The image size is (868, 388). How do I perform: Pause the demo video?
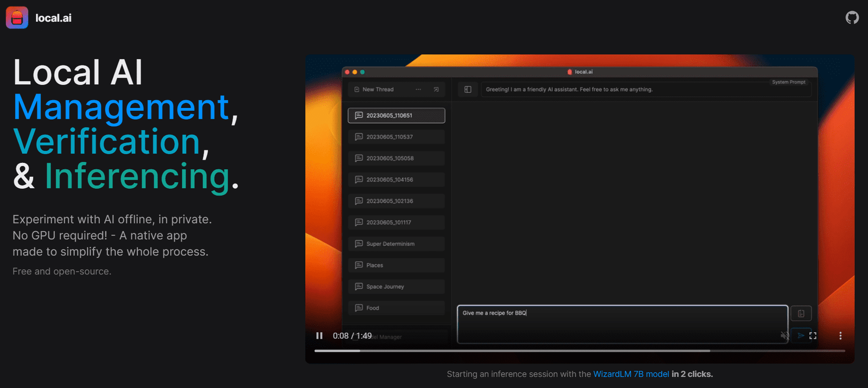click(320, 336)
